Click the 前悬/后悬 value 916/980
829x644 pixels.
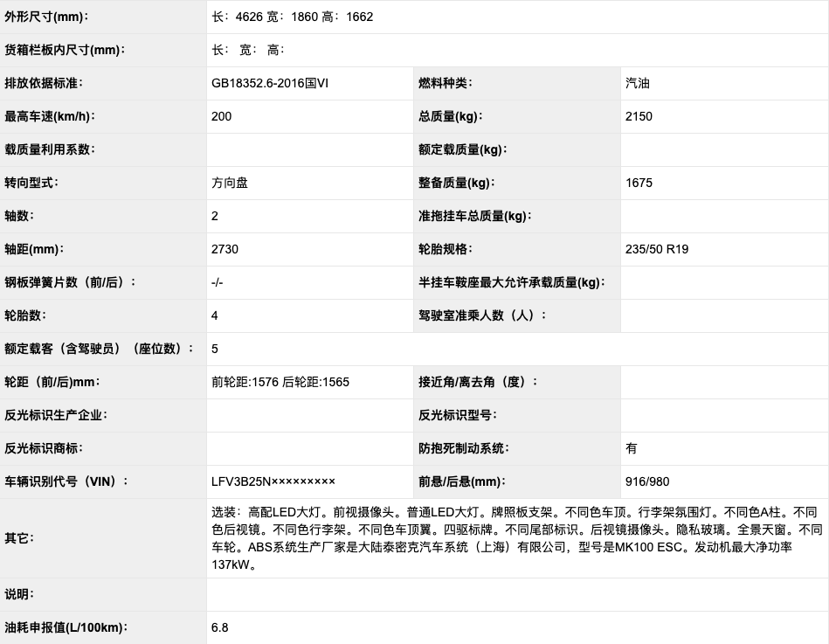[646, 481]
